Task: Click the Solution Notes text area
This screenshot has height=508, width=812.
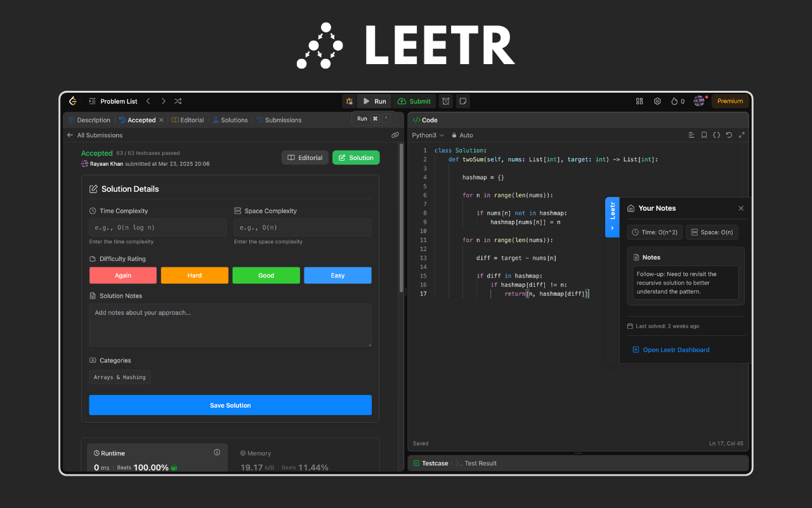Action: pos(230,325)
